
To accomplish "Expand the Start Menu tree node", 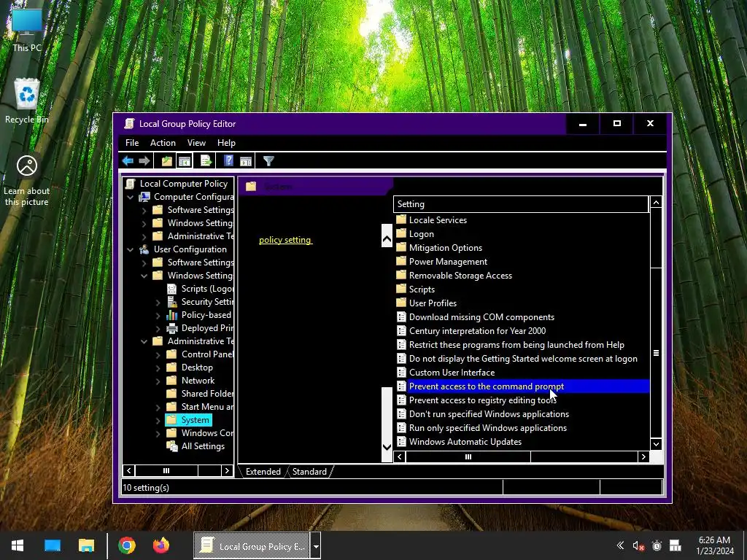I will [x=158, y=407].
